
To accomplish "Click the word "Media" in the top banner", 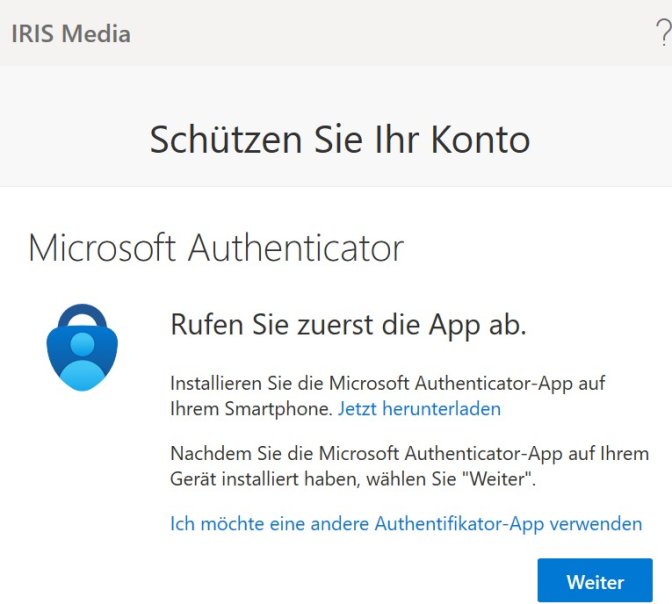I will [x=96, y=33].
